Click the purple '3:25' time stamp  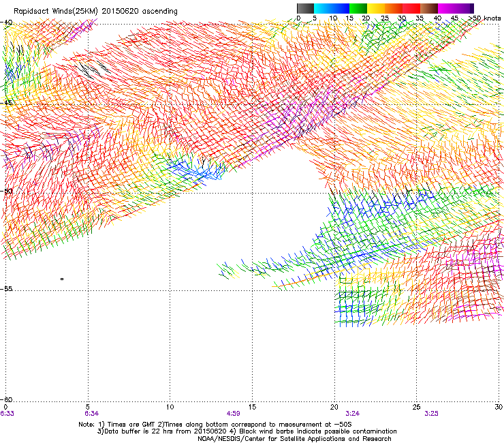pyautogui.click(x=431, y=414)
